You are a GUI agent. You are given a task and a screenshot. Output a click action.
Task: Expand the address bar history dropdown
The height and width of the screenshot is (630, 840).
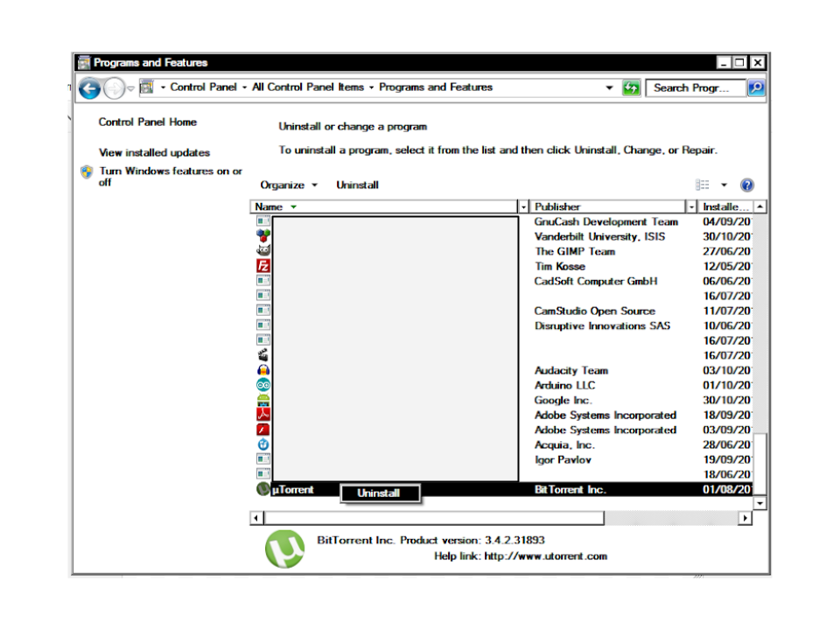coord(609,87)
